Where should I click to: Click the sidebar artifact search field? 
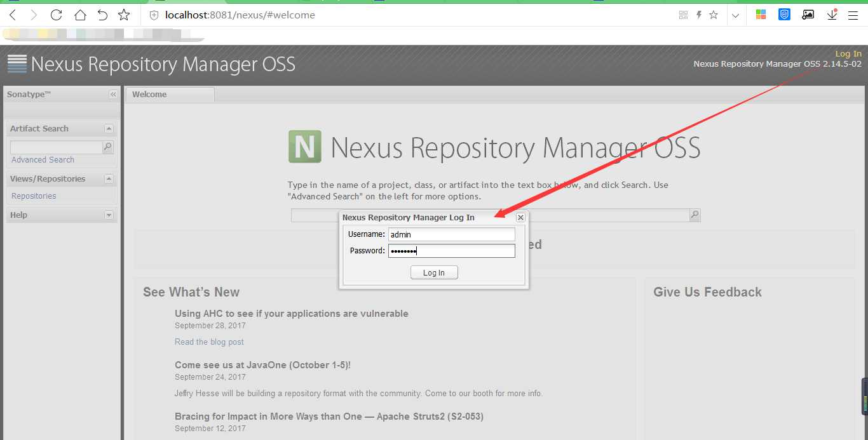click(56, 147)
